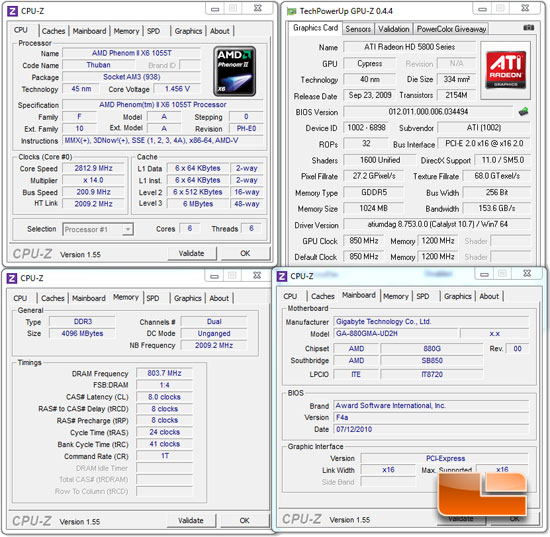Image resolution: width=550 pixels, height=537 pixels.
Task: Open CPU tab in the Memory CPU-Z window
Action: (x=20, y=298)
